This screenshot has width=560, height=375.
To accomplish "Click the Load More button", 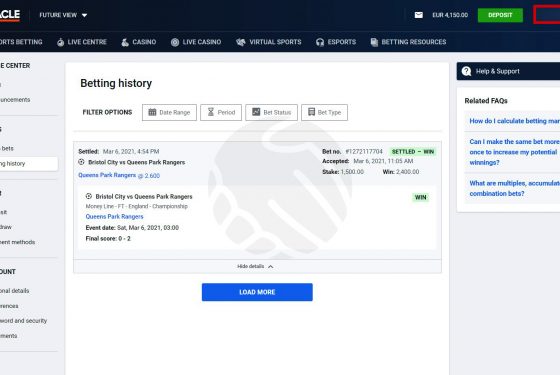I will (257, 292).
